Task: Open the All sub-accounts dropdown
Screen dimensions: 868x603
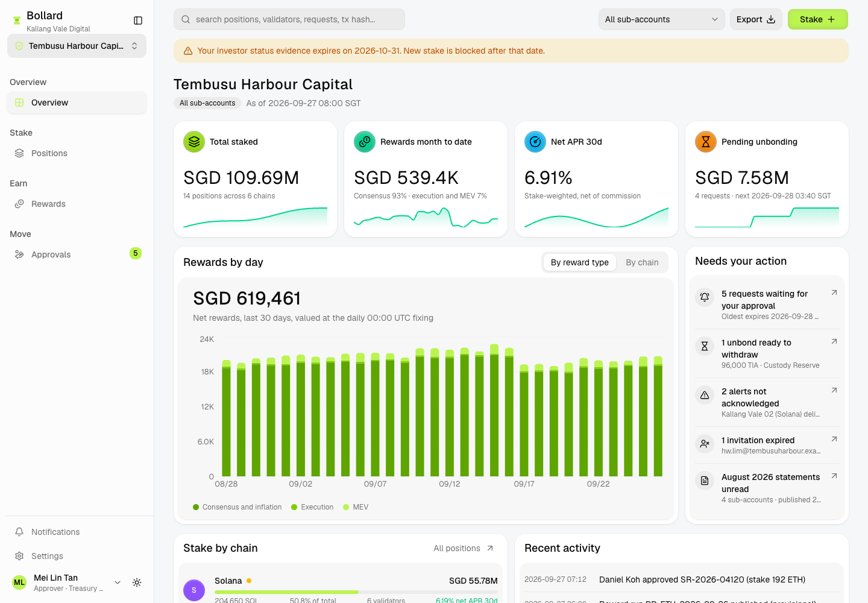Action: [x=662, y=19]
